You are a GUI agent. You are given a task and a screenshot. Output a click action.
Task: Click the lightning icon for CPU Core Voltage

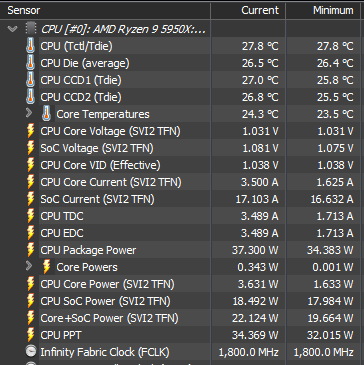click(30, 131)
